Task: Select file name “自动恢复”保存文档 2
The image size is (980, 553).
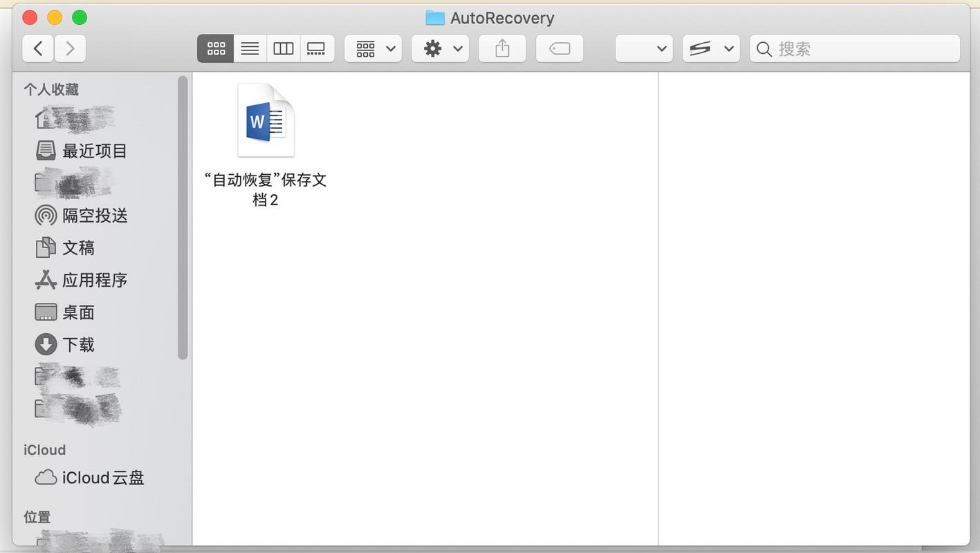Action: pyautogui.click(x=266, y=189)
